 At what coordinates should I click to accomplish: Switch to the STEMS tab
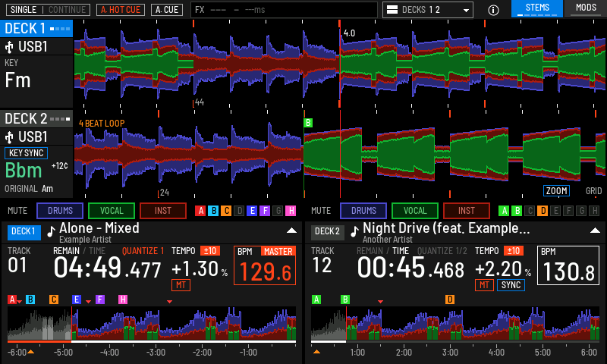pyautogui.click(x=537, y=8)
